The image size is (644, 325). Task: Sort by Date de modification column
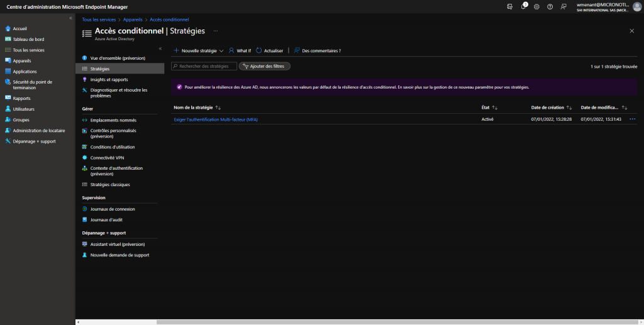point(604,107)
